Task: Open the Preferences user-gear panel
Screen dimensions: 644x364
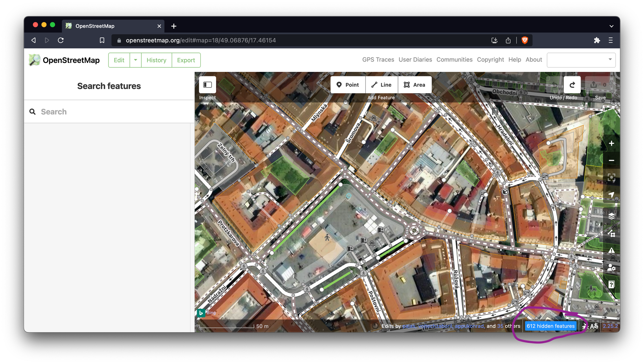Action: click(611, 268)
